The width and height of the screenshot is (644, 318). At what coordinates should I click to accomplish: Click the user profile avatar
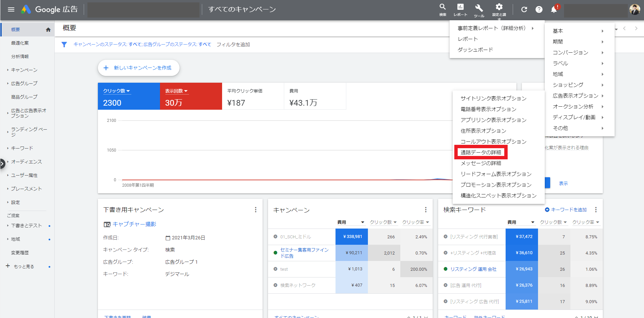[635, 9]
